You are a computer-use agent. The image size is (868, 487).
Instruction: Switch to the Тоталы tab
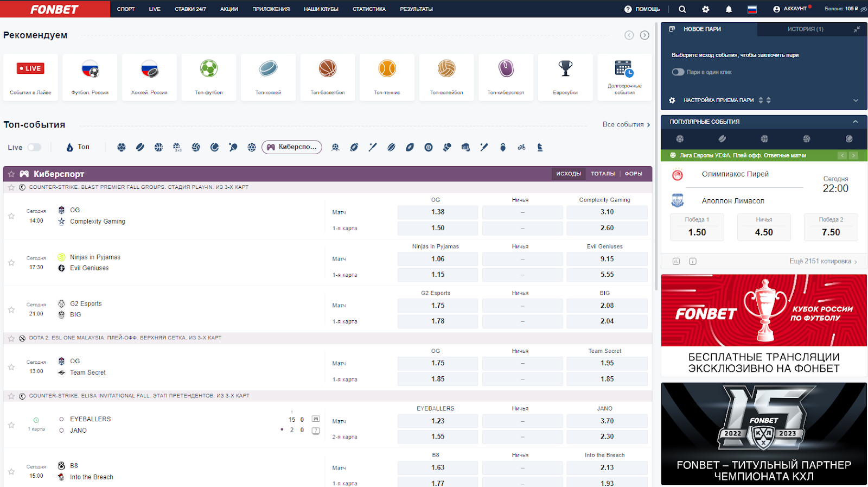[603, 174]
